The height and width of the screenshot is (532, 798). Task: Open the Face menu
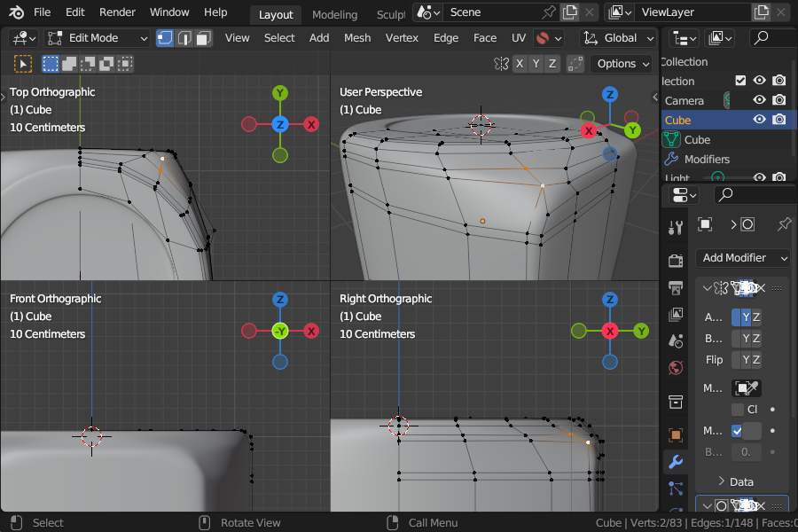pyautogui.click(x=484, y=38)
